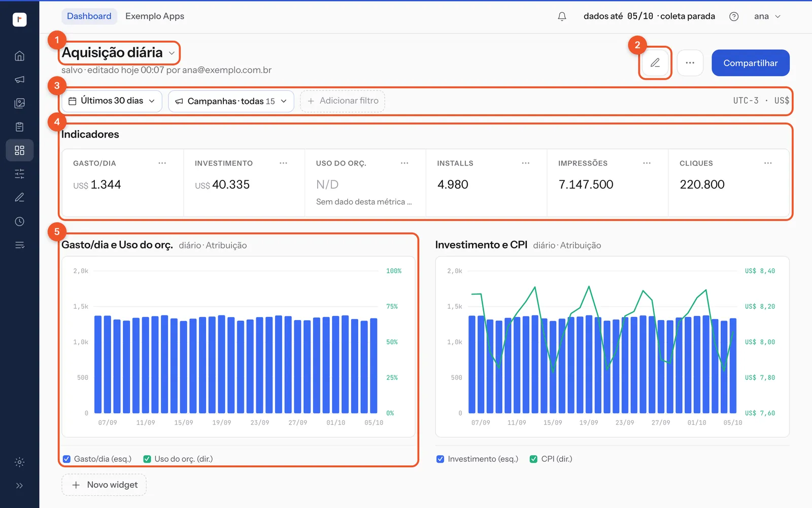Toggle the sun theme icon in sidebar

pyautogui.click(x=19, y=462)
